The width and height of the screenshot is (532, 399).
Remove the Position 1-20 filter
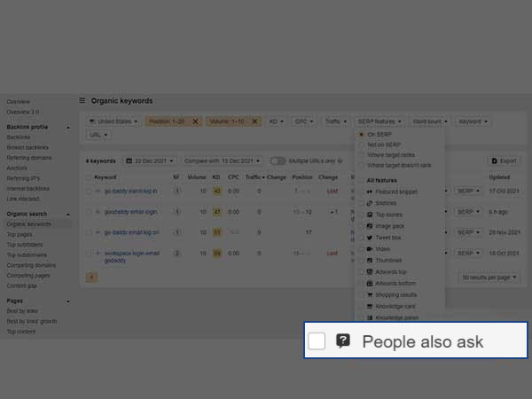click(195, 121)
